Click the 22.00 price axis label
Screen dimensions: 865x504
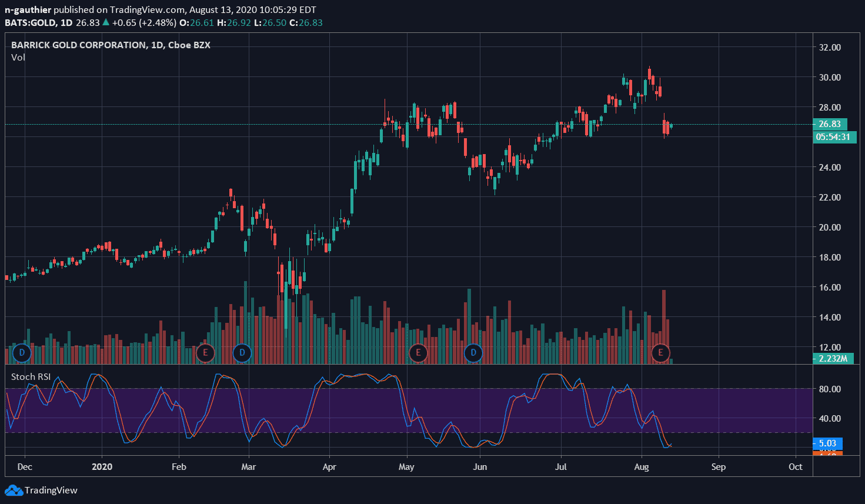pyautogui.click(x=830, y=197)
